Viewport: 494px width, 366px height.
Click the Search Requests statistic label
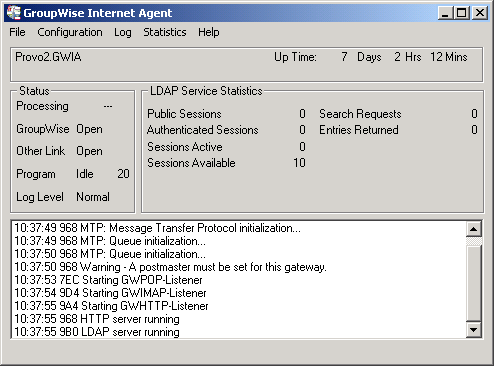(360, 114)
